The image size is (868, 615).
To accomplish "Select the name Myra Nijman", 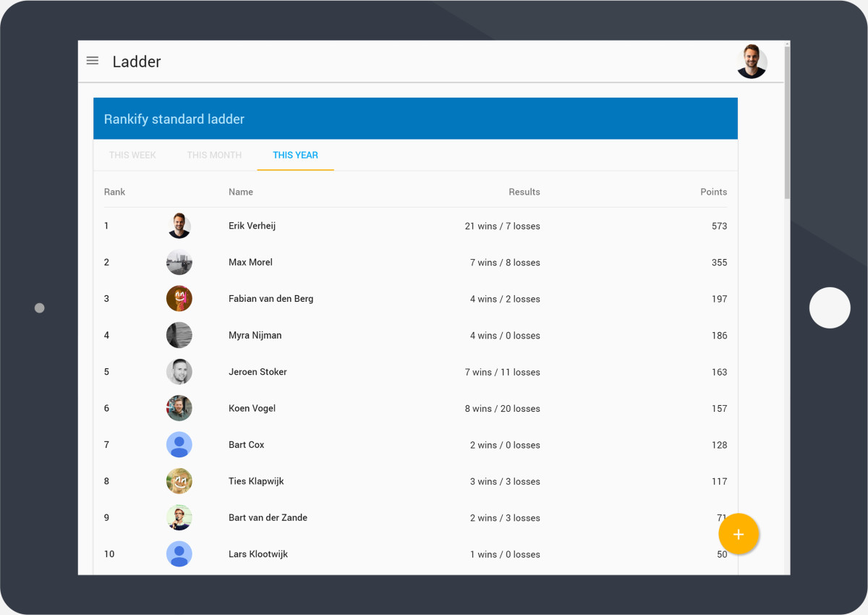I will click(x=255, y=335).
